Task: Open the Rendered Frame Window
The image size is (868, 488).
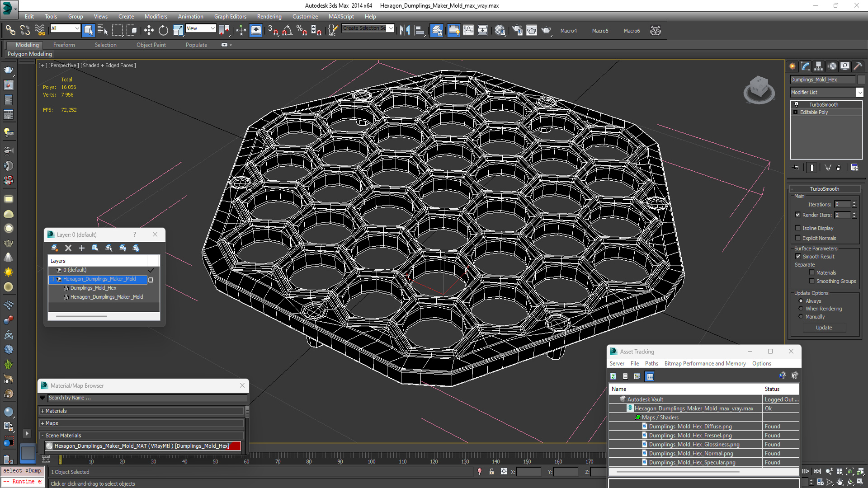Action: point(532,30)
